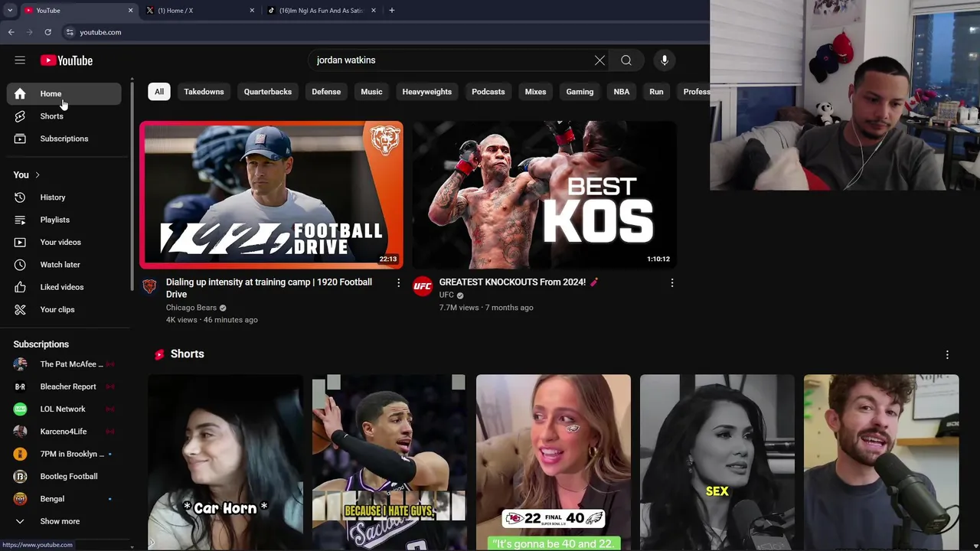Open the UFC channel avatar
Viewport: 980px width, 551px height.
click(x=423, y=287)
